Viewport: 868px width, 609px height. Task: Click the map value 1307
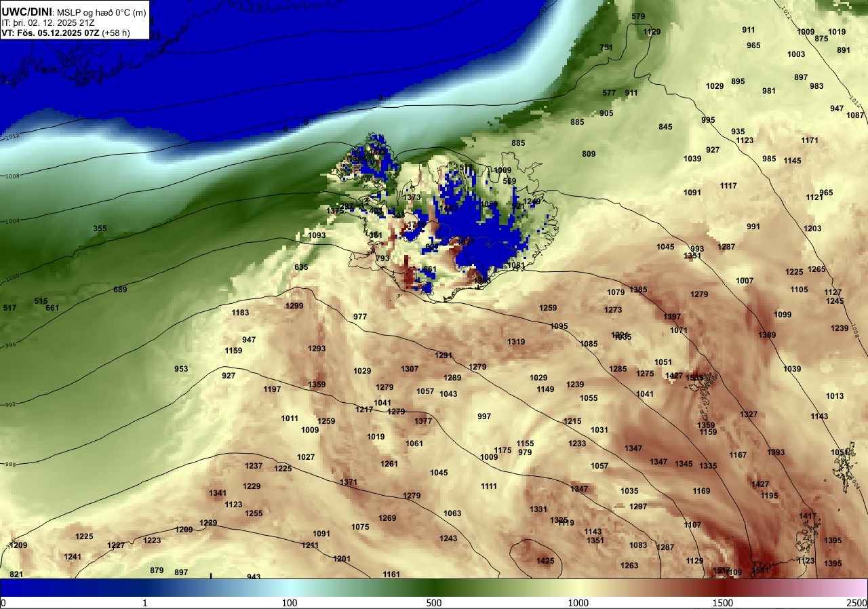click(410, 369)
